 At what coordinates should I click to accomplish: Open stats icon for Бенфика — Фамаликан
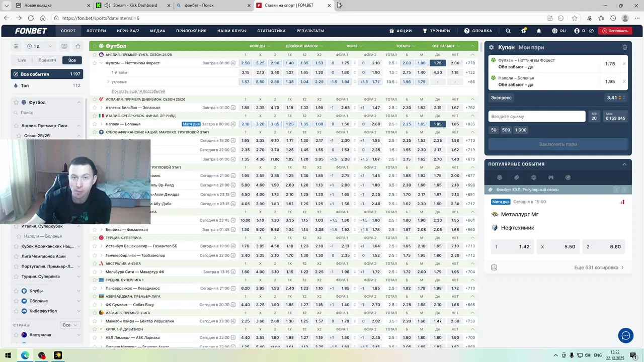pos(233,229)
